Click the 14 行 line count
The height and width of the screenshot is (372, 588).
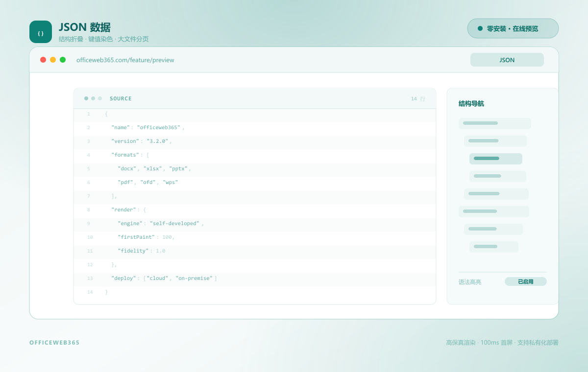[418, 98]
